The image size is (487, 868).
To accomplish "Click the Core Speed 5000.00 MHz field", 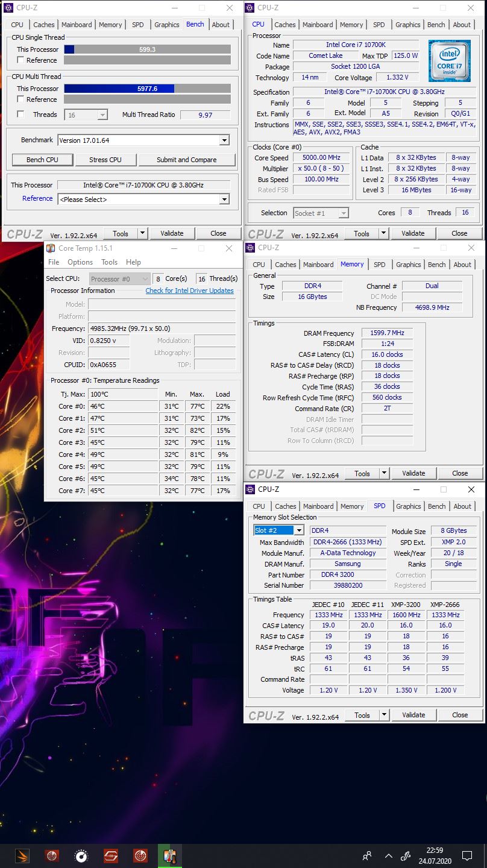I will pyautogui.click(x=321, y=157).
